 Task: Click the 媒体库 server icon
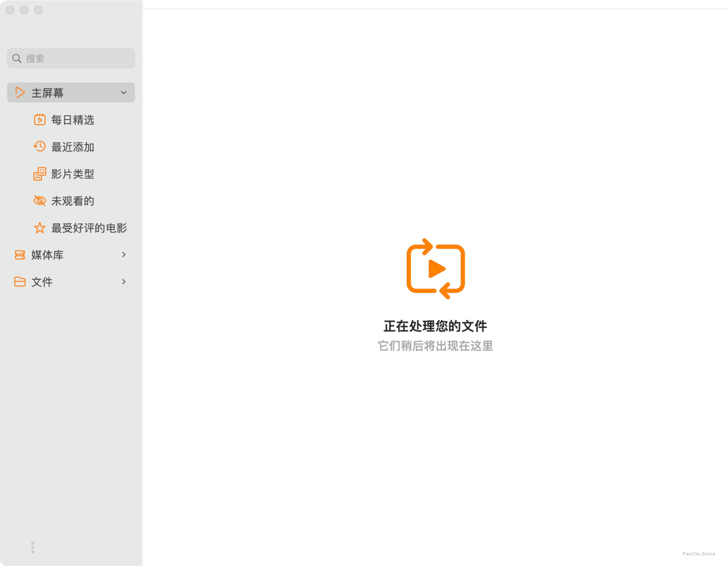(20, 255)
